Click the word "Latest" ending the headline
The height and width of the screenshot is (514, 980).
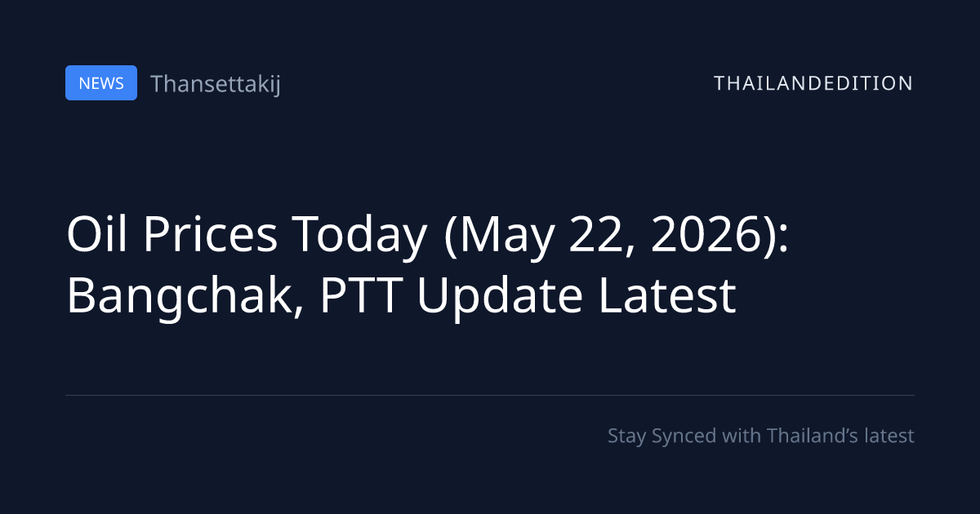coord(668,296)
